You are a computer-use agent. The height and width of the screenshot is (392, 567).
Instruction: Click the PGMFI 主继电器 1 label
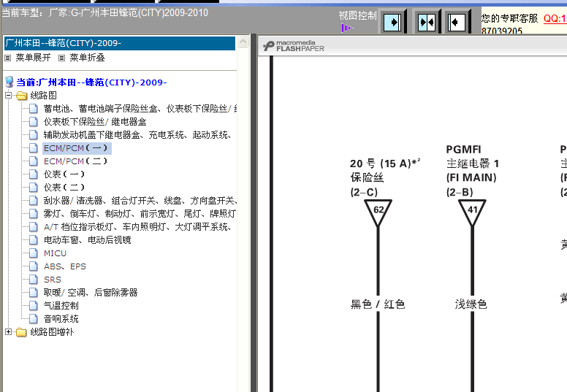coord(473,171)
